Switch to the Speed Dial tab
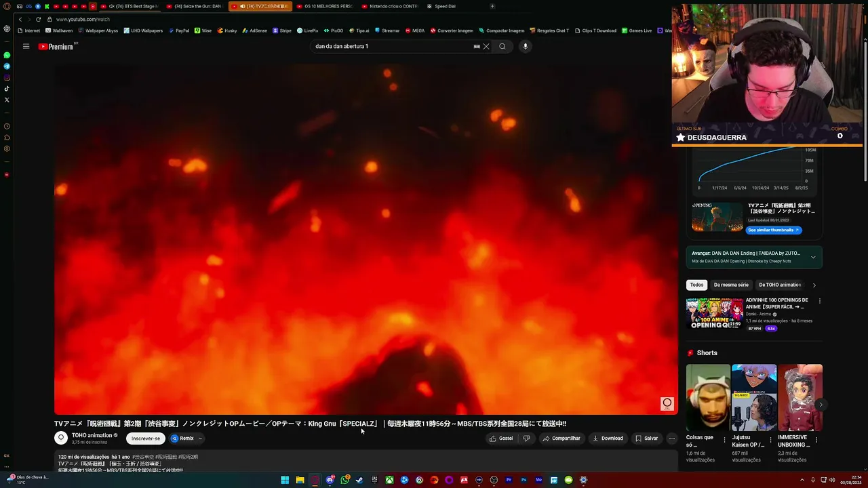 pos(441,6)
